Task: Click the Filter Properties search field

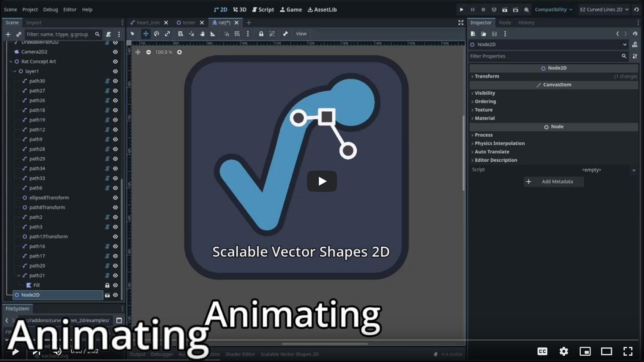Action: point(548,56)
